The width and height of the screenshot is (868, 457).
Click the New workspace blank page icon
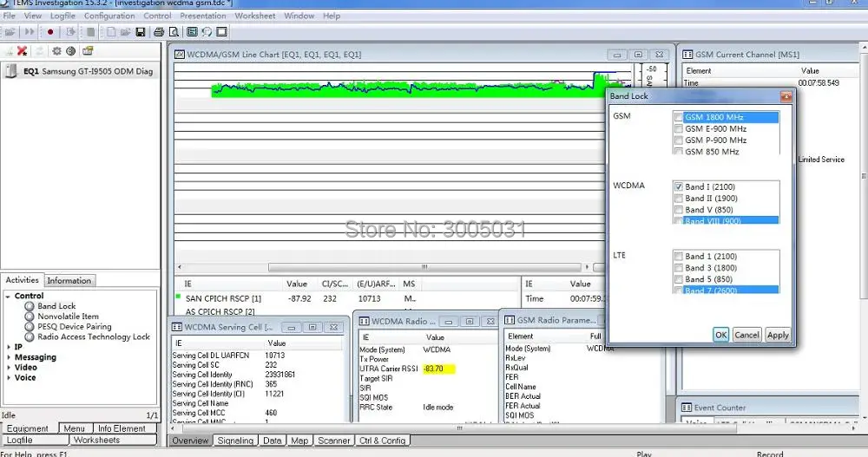point(111,32)
